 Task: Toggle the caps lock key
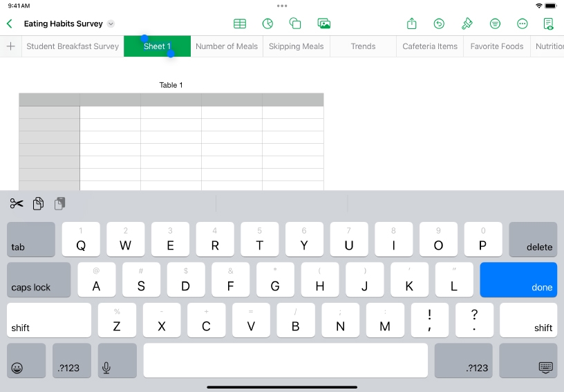click(x=39, y=280)
